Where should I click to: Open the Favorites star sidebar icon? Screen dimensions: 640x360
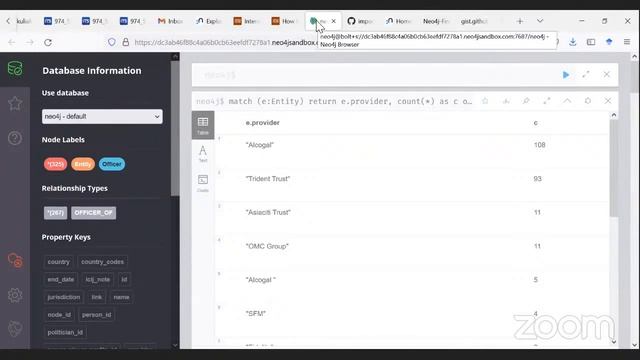click(15, 104)
